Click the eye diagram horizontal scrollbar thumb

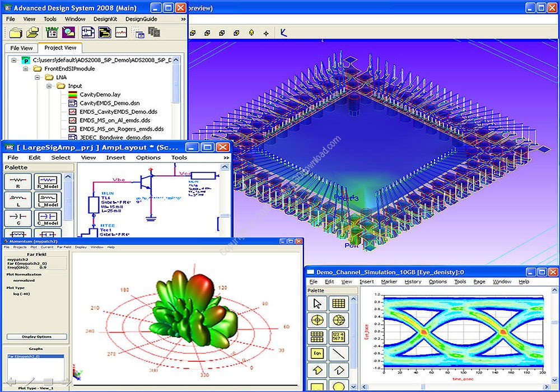tap(423, 386)
